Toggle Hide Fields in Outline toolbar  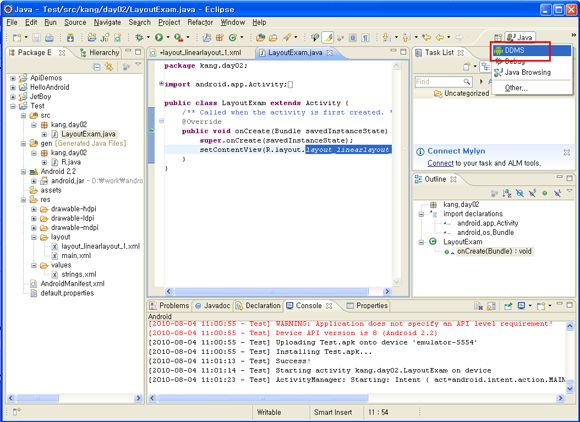520,193
